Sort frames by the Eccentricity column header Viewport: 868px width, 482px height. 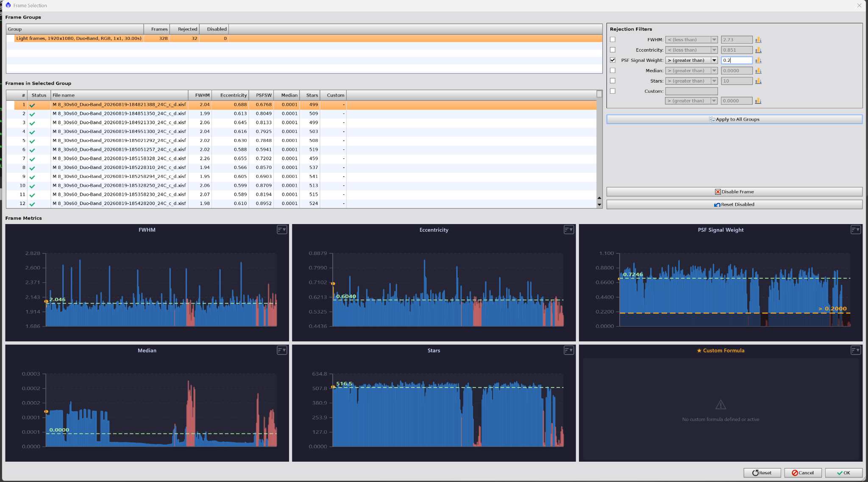tap(231, 95)
